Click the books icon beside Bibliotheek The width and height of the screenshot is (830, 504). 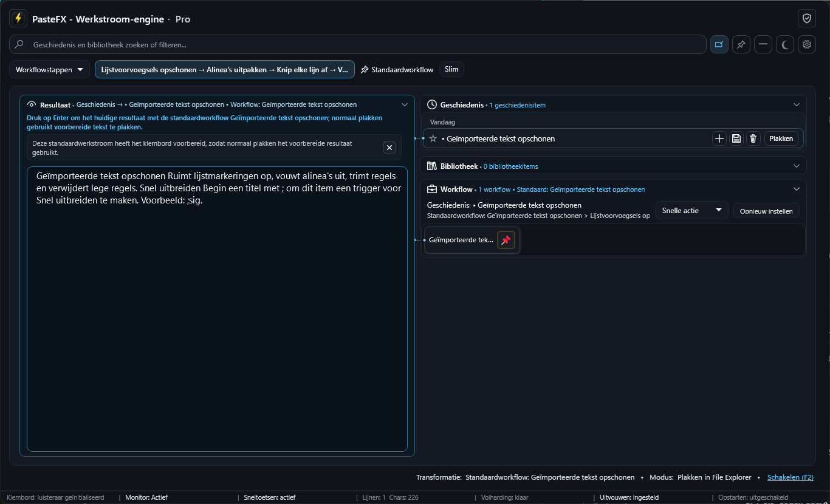432,166
